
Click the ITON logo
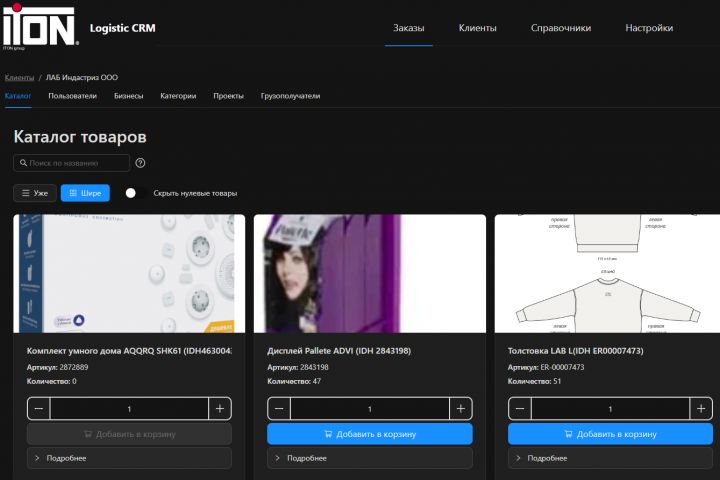[x=39, y=26]
